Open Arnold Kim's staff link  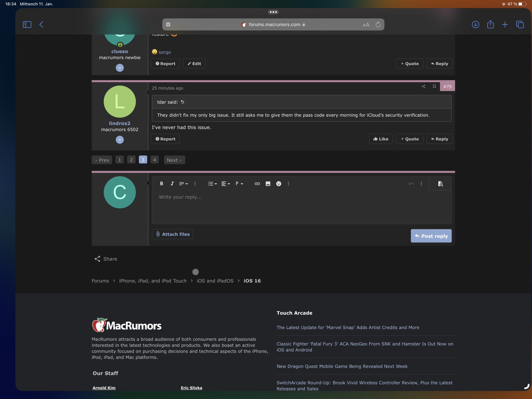pyautogui.click(x=104, y=388)
